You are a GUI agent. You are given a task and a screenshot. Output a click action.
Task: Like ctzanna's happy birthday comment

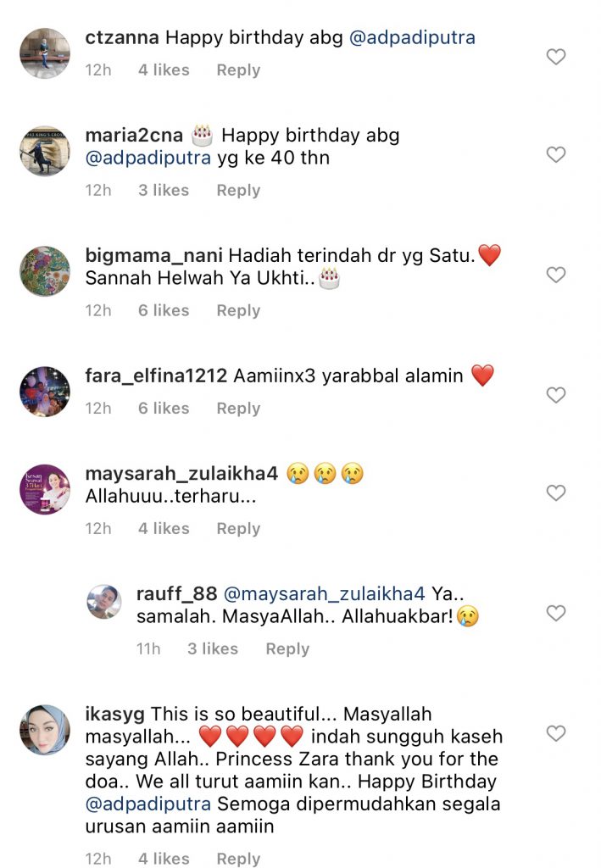coord(555,57)
